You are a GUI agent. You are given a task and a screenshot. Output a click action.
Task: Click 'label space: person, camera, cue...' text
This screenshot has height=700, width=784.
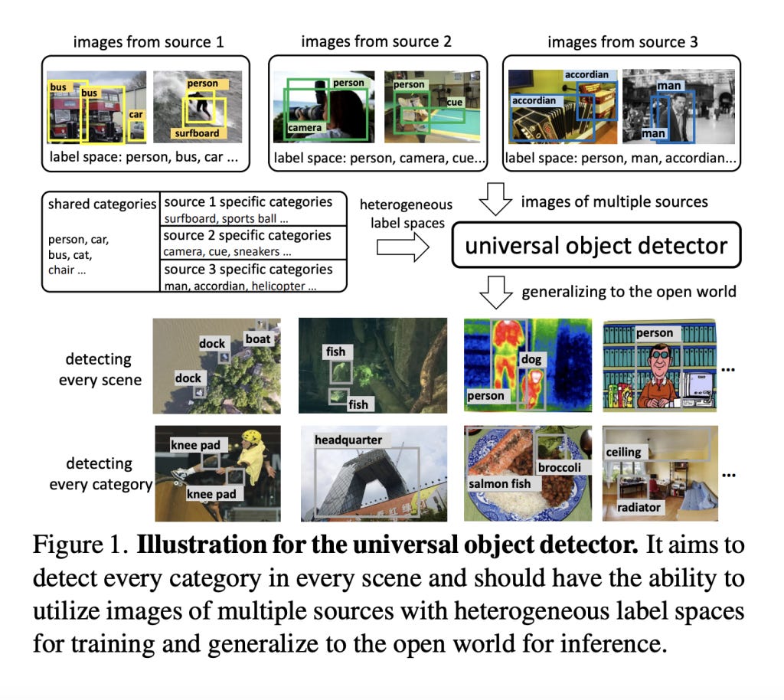(380, 158)
